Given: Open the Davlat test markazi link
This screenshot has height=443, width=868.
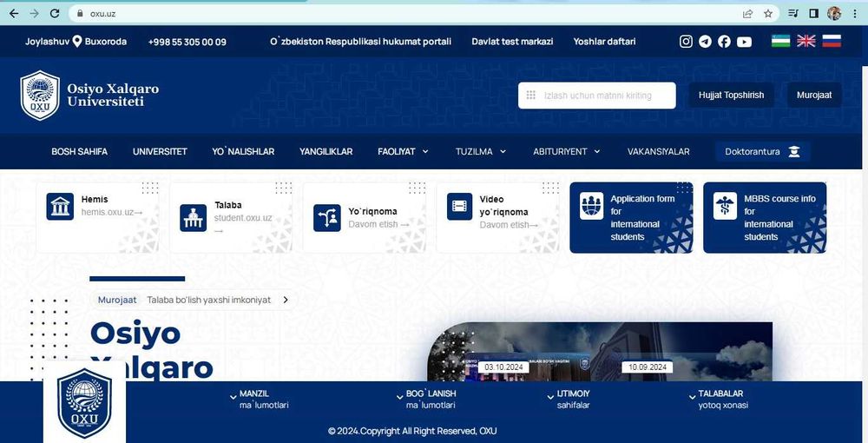Looking at the screenshot, I should (x=512, y=42).
